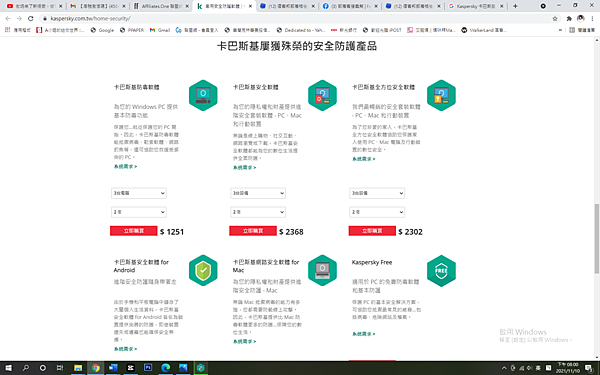Click the Kaspersky Total Security hexagon icon

(x=441, y=95)
